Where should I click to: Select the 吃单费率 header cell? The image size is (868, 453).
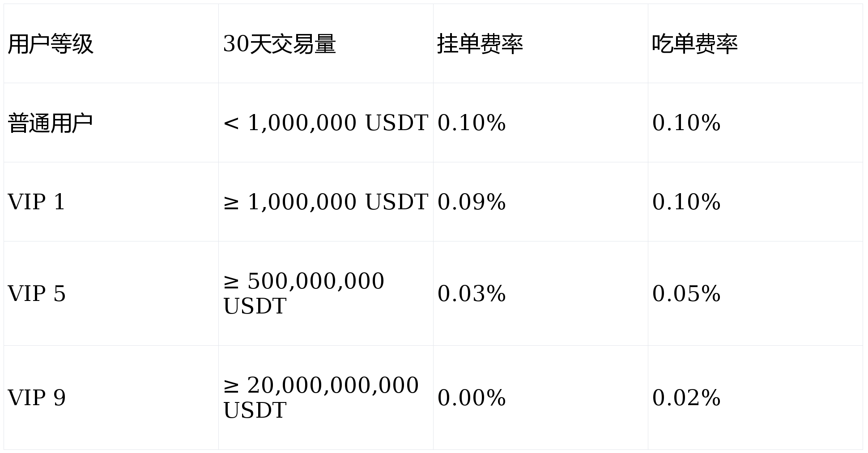click(x=694, y=44)
